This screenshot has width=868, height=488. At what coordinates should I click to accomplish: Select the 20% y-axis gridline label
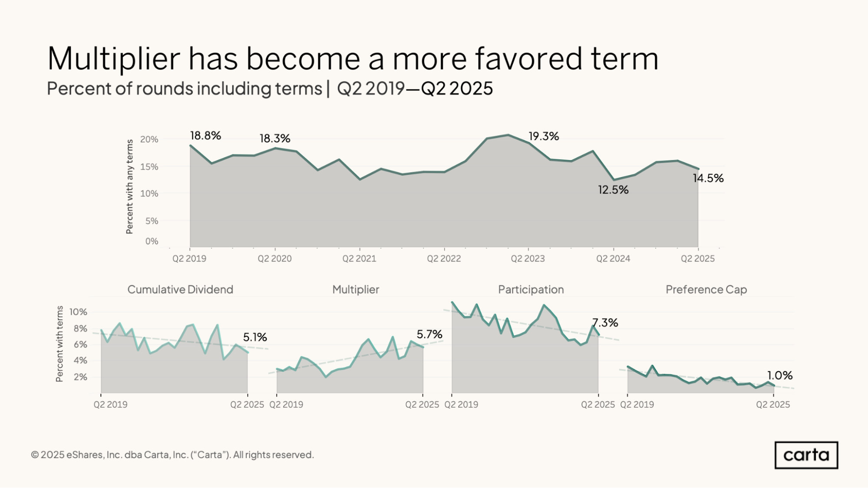[149, 139]
